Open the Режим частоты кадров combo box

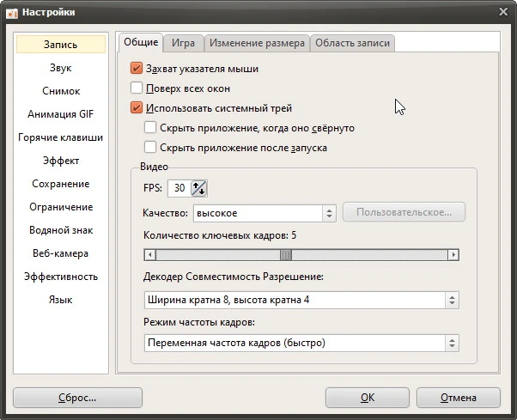coord(301,344)
